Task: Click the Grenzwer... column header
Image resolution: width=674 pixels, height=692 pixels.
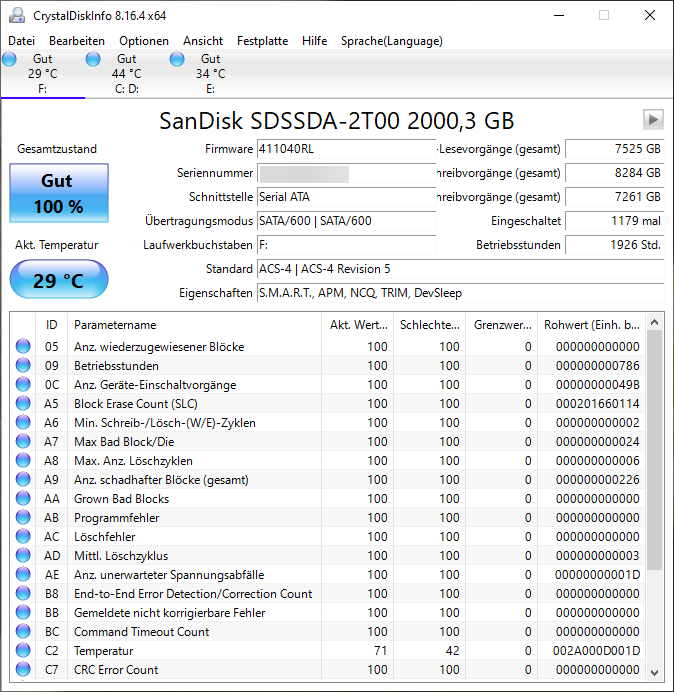Action: click(502, 325)
